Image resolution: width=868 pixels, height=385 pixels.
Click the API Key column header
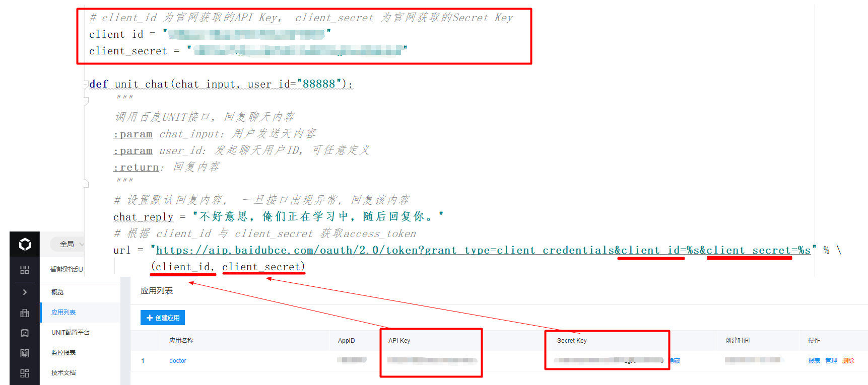point(399,341)
